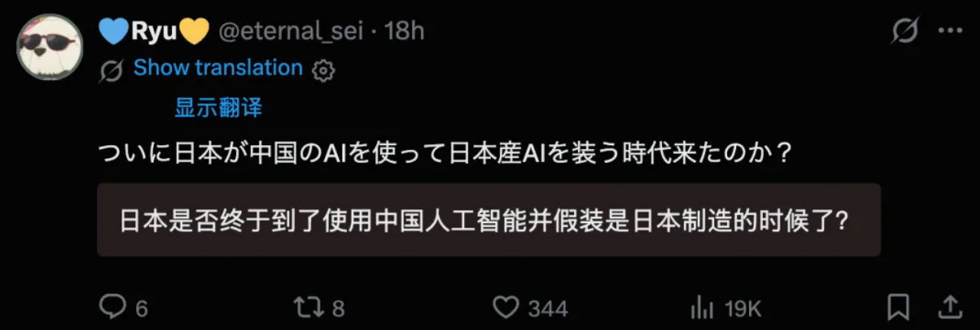Image resolution: width=980 pixels, height=330 pixels.
Task: Open the 18h timestamp permalink
Action: (404, 31)
